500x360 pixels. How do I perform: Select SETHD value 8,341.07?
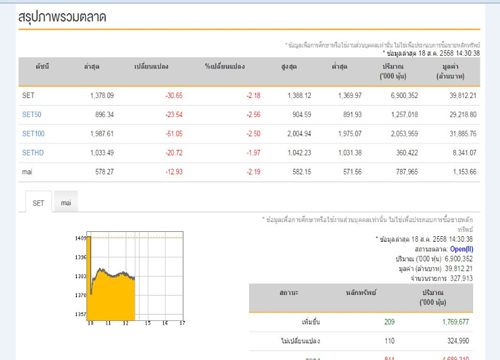point(465,153)
